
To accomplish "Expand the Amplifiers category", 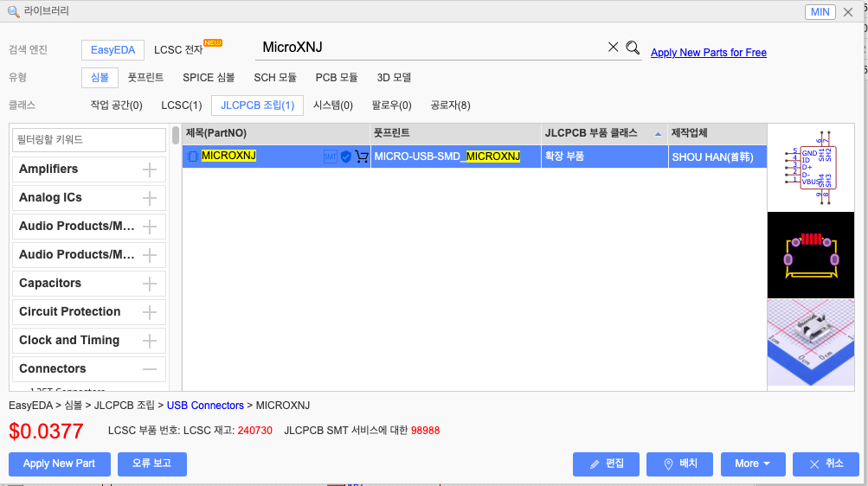I will point(150,169).
